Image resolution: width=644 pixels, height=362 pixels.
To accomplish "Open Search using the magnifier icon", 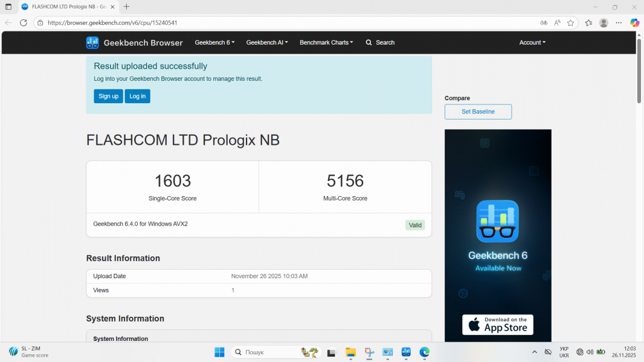I will (369, 42).
